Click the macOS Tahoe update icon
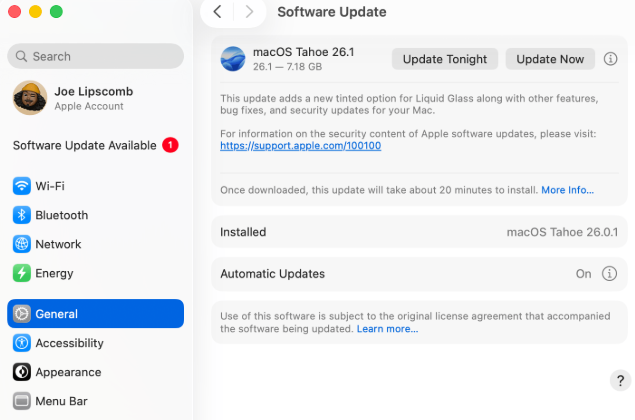Screen dimensions: 635x420 click(x=233, y=59)
